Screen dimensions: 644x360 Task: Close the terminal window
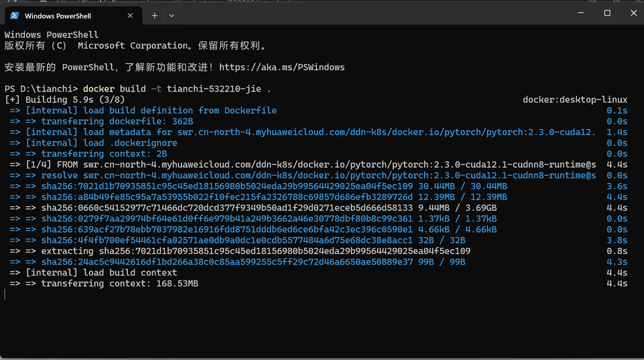coord(633,13)
